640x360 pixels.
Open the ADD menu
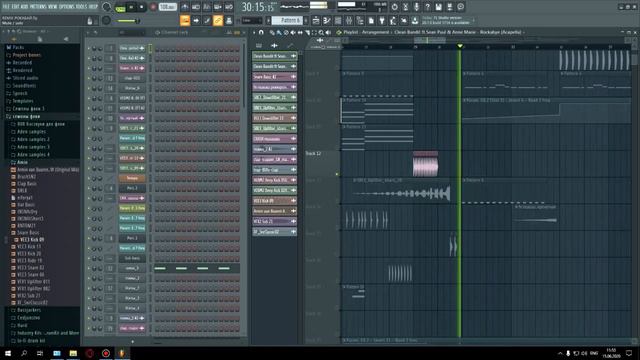pos(24,7)
